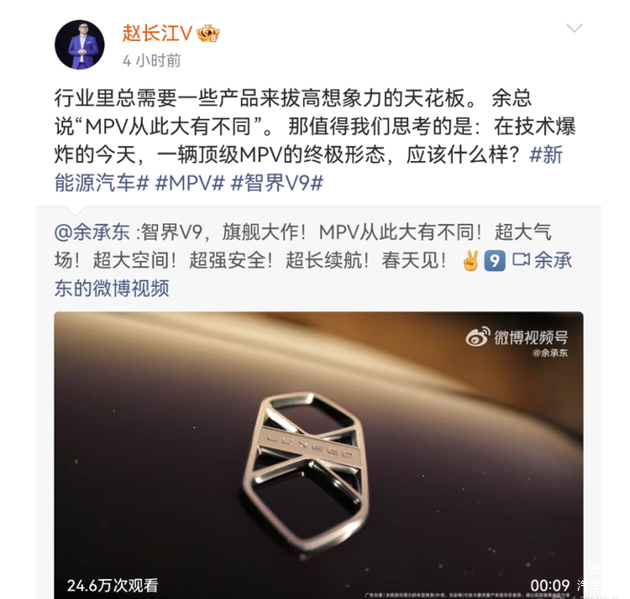Open the @余承东 mention
Screen dimensions: 630x599
[x=92, y=232]
